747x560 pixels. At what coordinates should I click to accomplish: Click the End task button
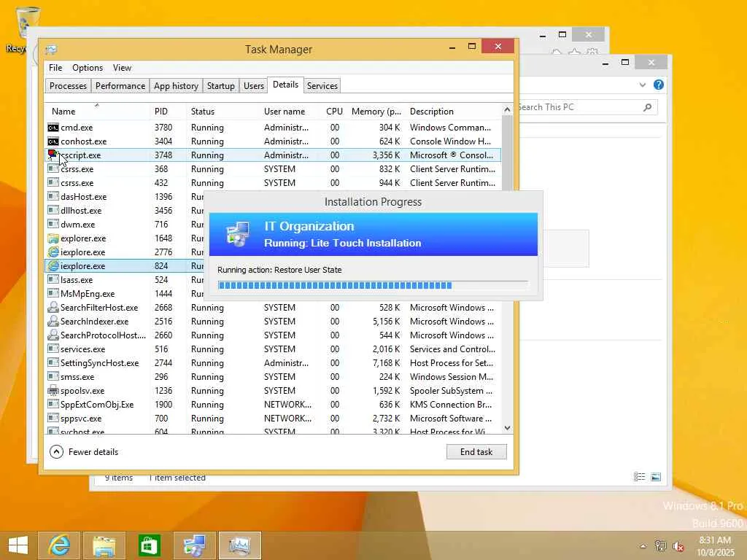click(x=476, y=452)
